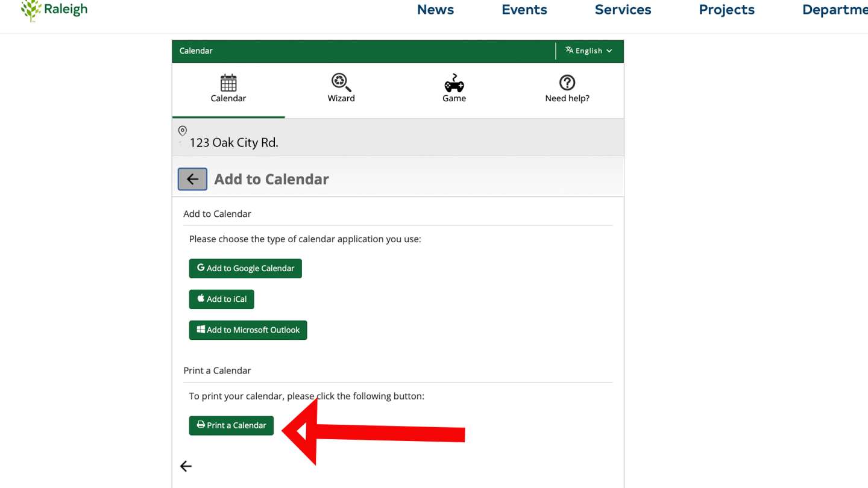Click Add to Google Calendar

[x=245, y=267]
